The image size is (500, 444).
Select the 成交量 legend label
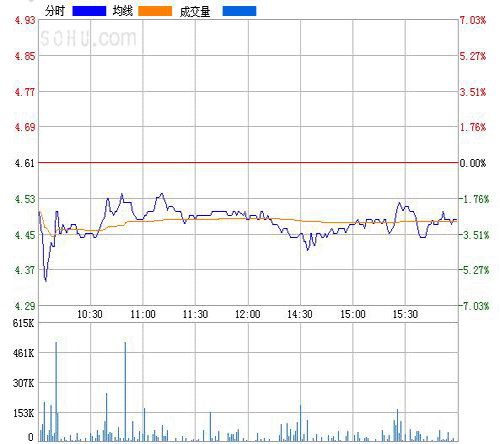click(195, 12)
